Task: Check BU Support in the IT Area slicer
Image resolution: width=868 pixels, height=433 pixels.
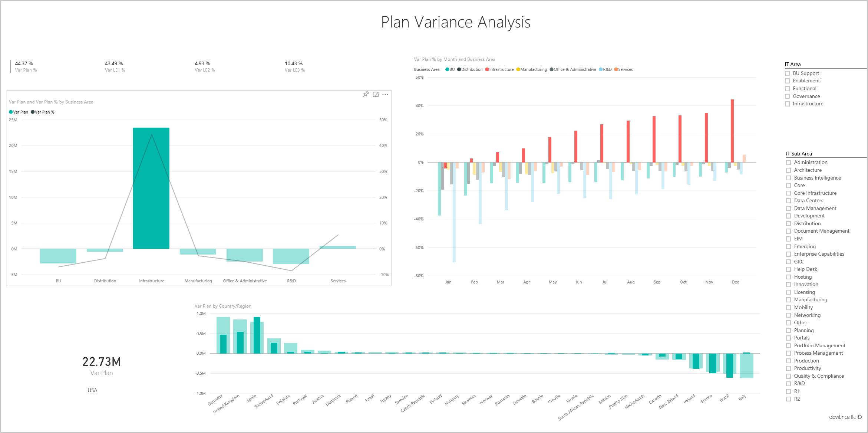Action: click(788, 73)
